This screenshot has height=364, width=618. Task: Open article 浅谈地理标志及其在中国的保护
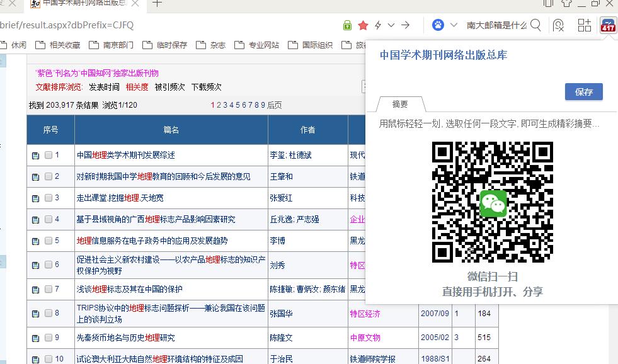coord(129,289)
